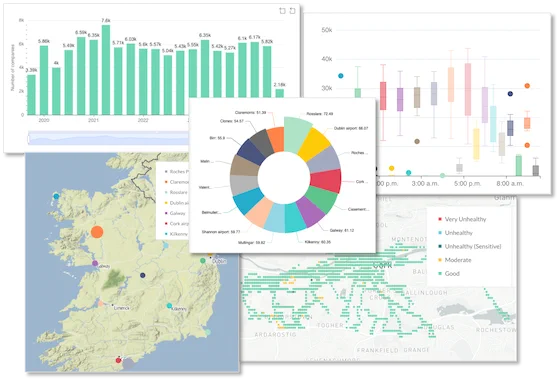Click the red Cork marker on the map

click(119, 360)
